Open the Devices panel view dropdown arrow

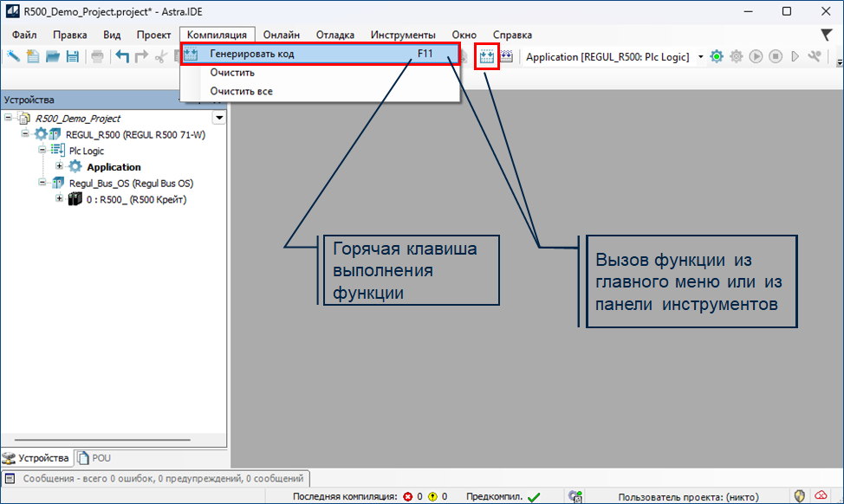218,118
